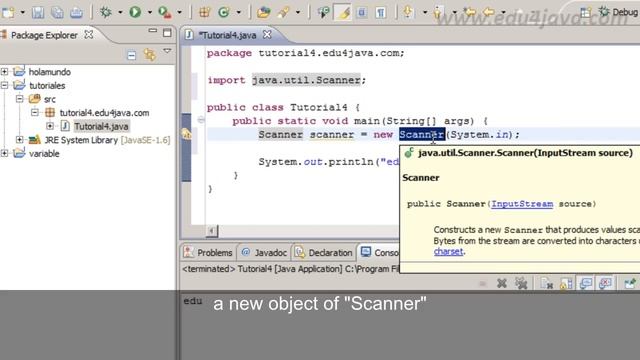640x360 pixels.
Task: Click the Next Annotation arrow icon
Action: 408,12
